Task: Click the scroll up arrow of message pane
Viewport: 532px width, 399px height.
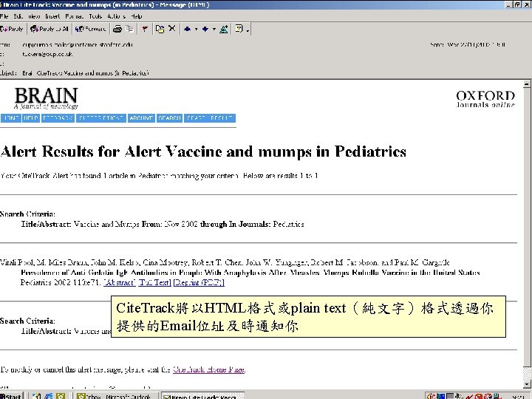Action: 527,83
